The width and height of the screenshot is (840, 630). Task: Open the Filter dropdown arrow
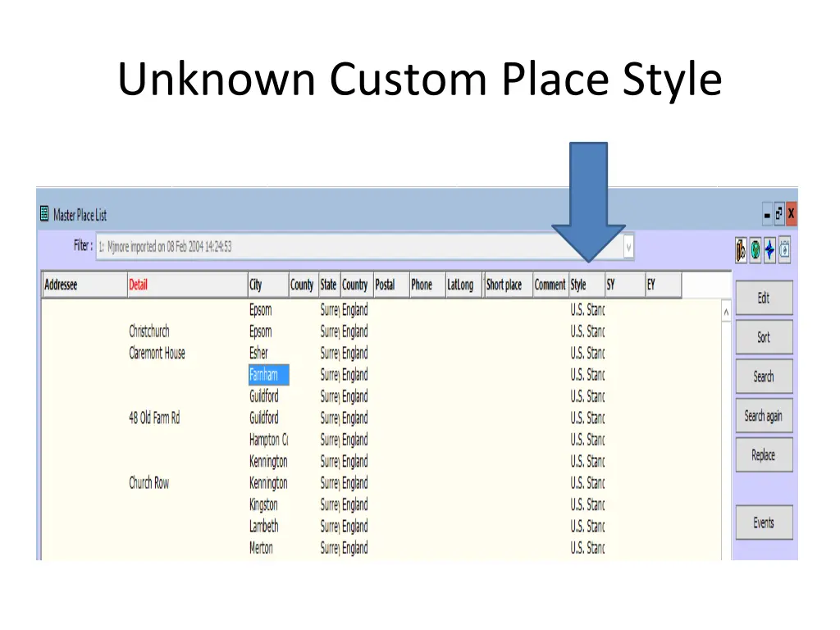tap(628, 246)
